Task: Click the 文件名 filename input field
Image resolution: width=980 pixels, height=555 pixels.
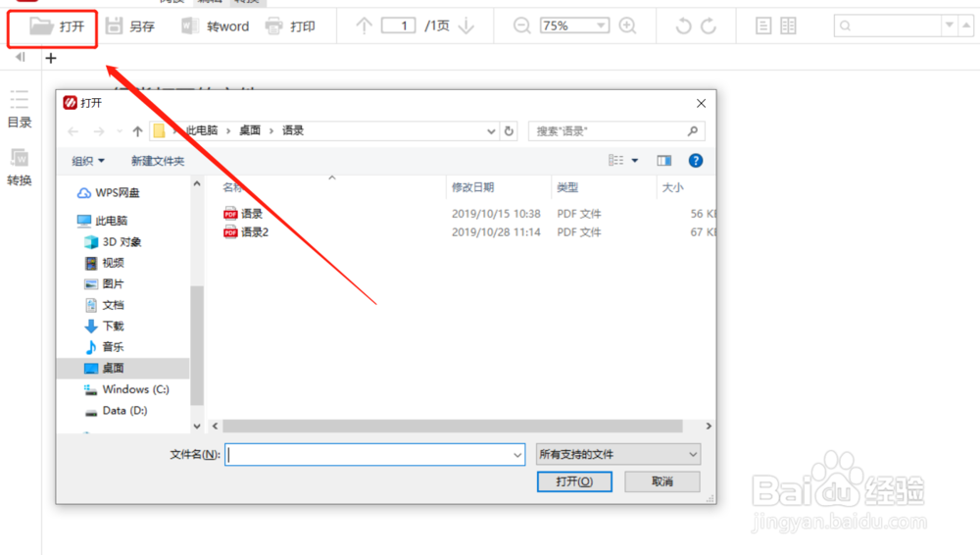Action: coord(374,455)
